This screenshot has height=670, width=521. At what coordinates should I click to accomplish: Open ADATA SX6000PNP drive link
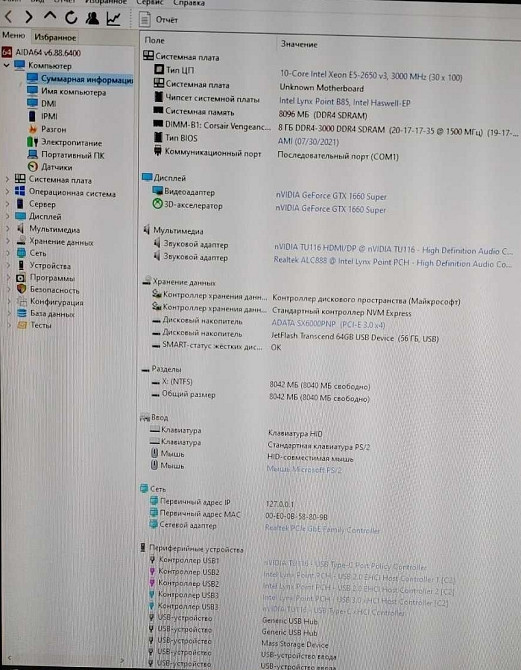(328, 324)
